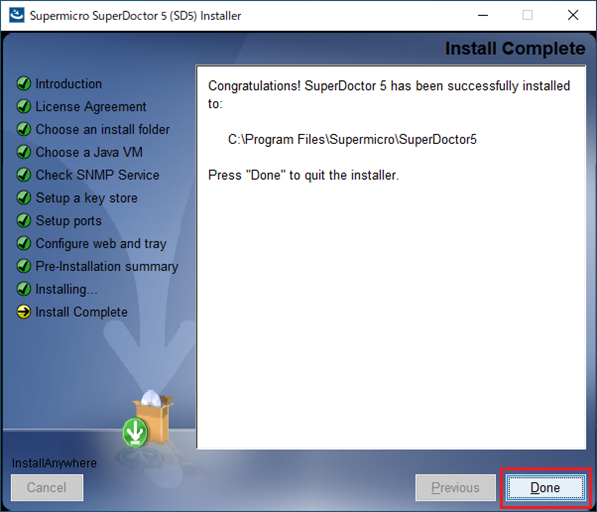Click the Done button
Screen dimensions: 597x512
point(545,487)
